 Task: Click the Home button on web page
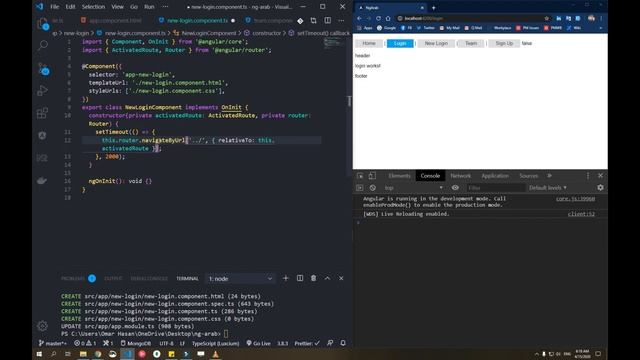coord(369,43)
